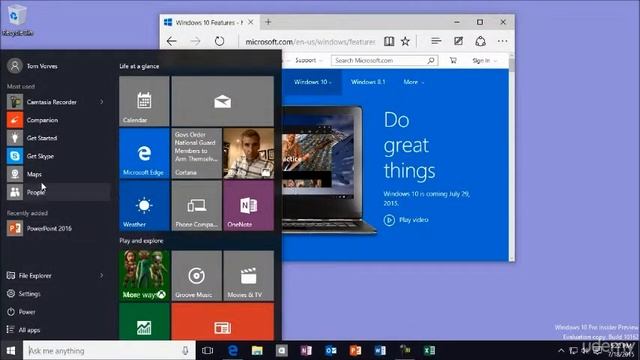
Task: Expand the Windows 10 nav dropdown
Action: (x=313, y=82)
